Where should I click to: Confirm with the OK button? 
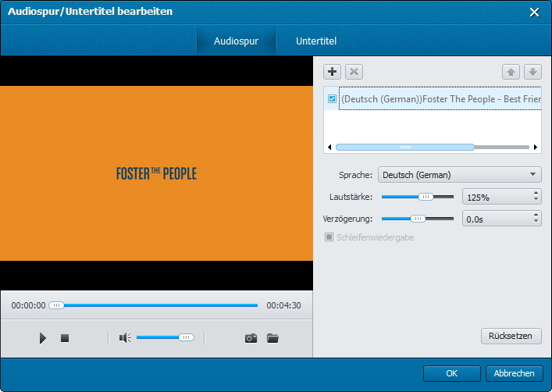[451, 373]
